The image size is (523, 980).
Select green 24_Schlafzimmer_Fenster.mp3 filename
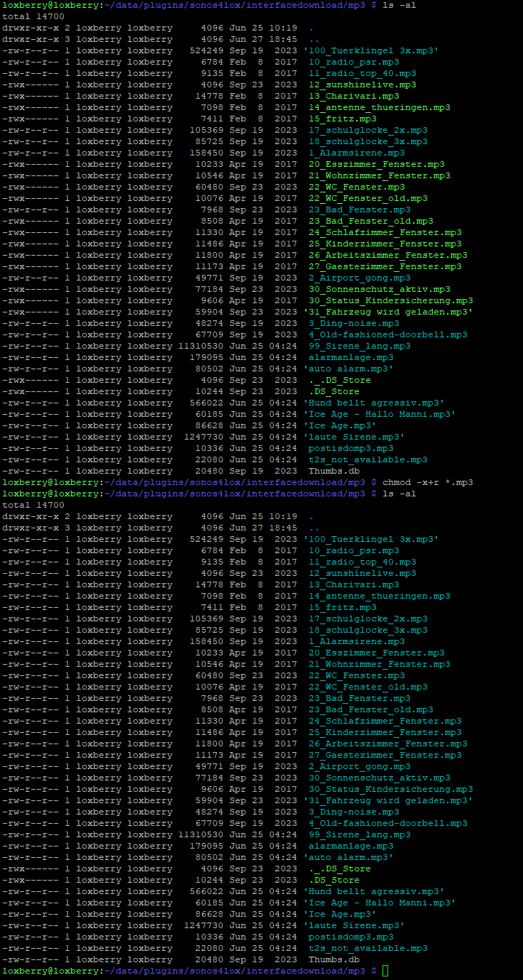pyautogui.click(x=385, y=232)
